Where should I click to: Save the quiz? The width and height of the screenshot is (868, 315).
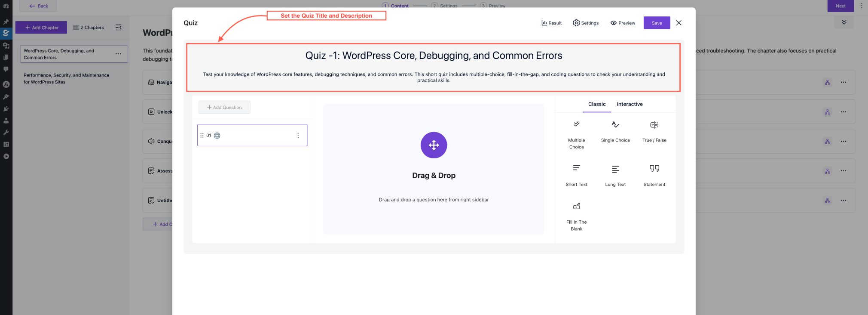pyautogui.click(x=657, y=23)
